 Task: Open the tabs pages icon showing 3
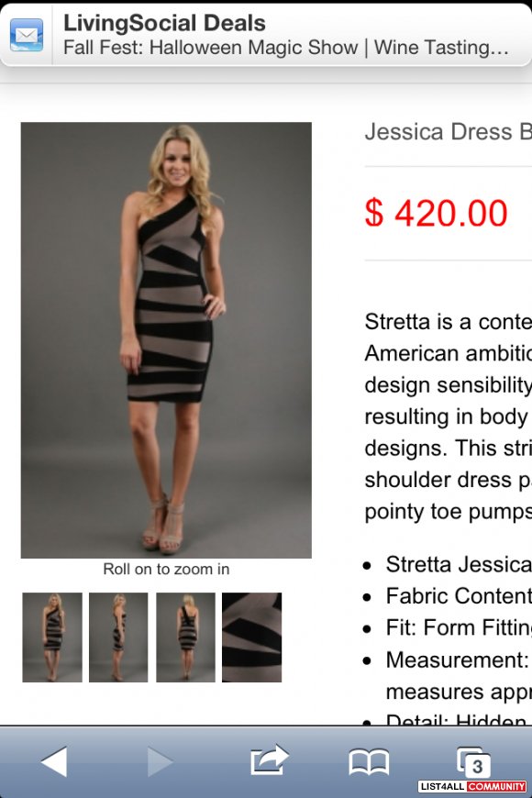tap(473, 762)
